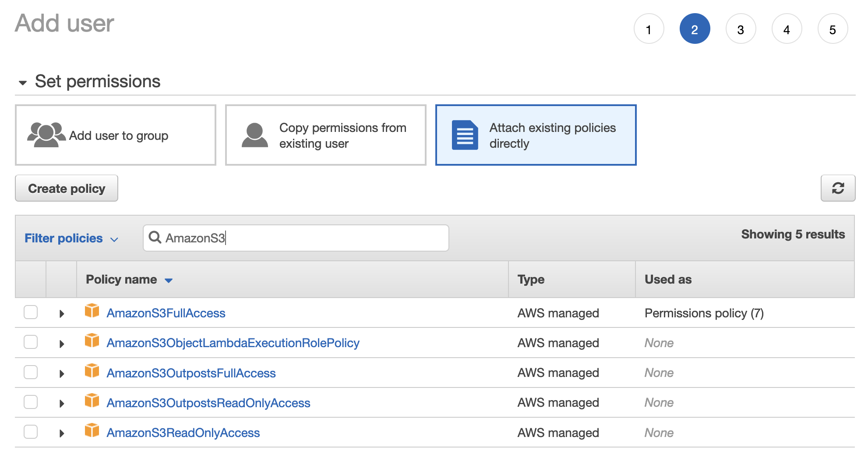Open AmazonS3OutpostsReadOnlyAccess policy link
The image size is (868, 476).
click(208, 403)
